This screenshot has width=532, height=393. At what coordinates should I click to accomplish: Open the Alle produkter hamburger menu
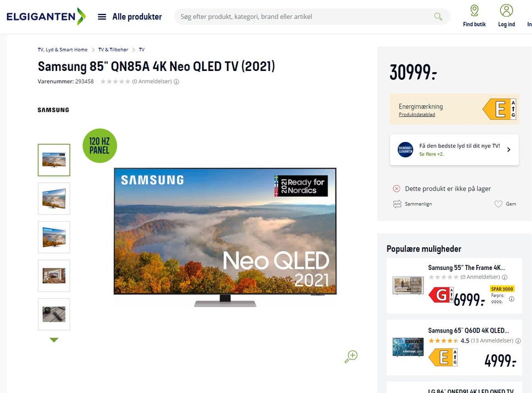(x=102, y=17)
